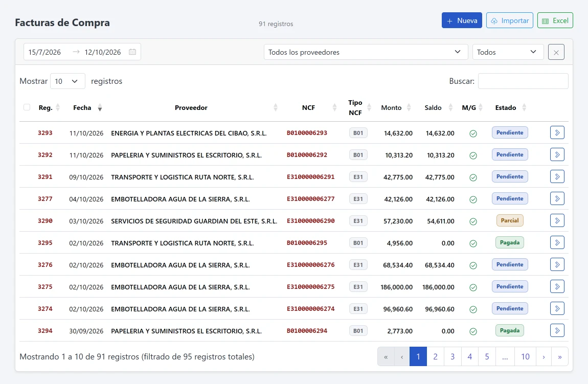Viewport: 588px width, 384px height.
Task: Click M/G check icon for invoice 3277
Action: click(x=473, y=199)
